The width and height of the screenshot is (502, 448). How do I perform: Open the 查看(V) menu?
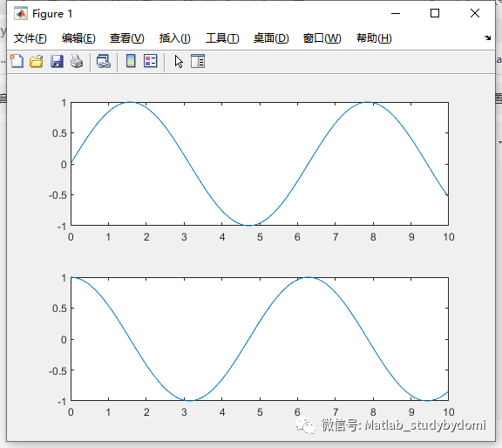click(126, 38)
